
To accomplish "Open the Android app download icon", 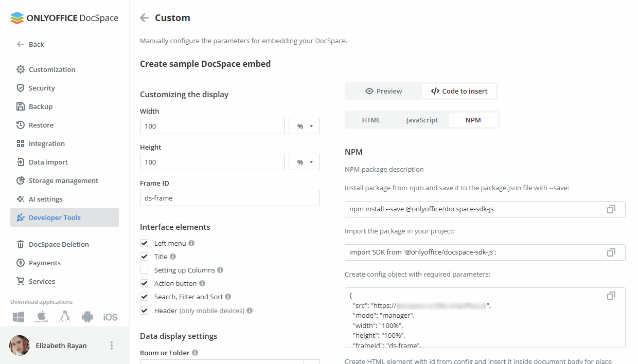I will click(87, 317).
